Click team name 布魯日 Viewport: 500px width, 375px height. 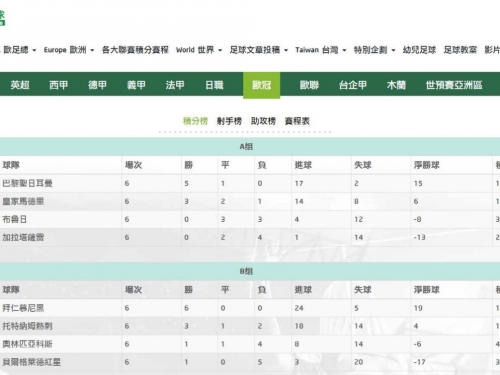(x=14, y=219)
